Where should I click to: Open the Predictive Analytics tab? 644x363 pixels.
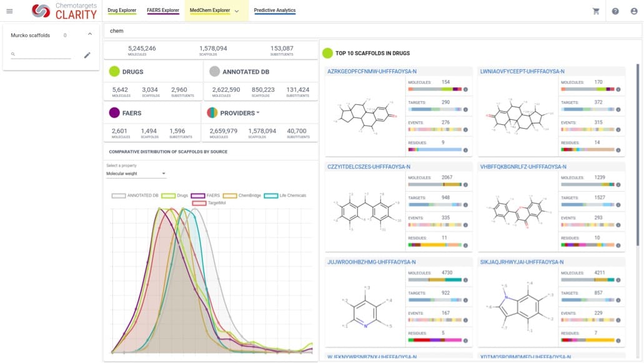(275, 11)
